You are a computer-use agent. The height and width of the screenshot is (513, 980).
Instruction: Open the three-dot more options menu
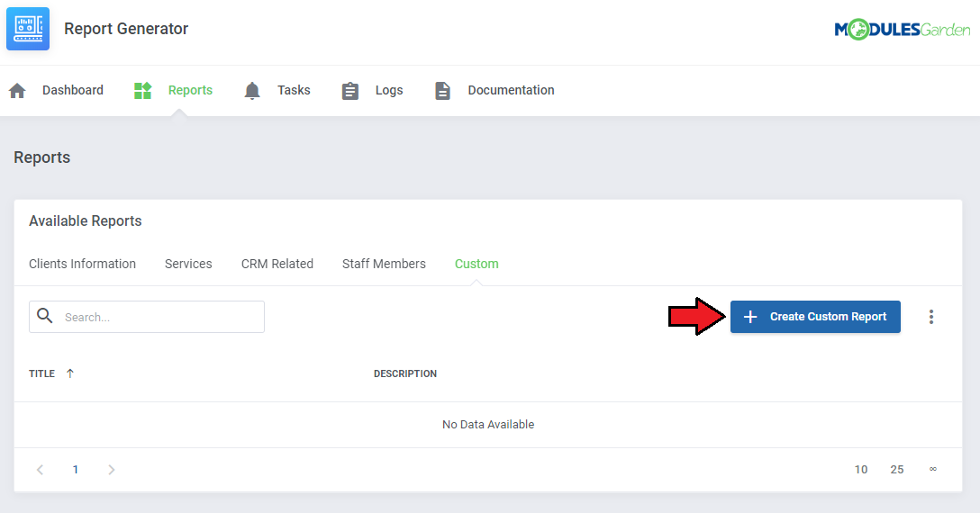coord(931,317)
